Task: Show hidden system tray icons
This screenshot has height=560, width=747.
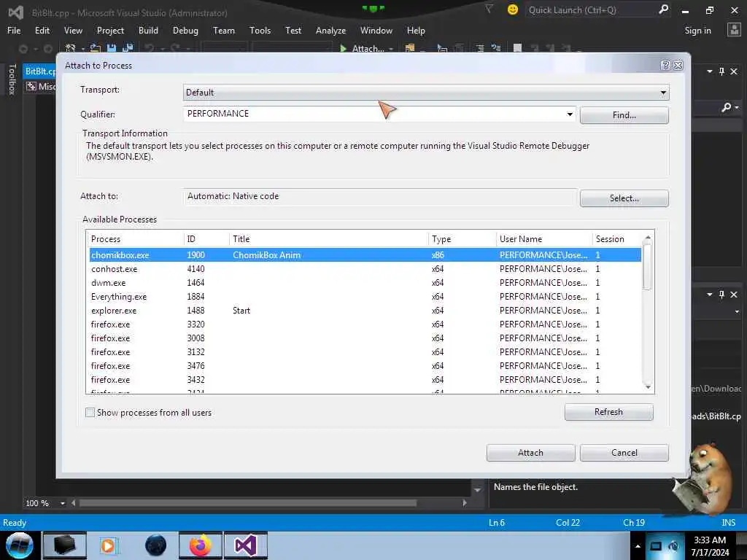Action: click(638, 545)
